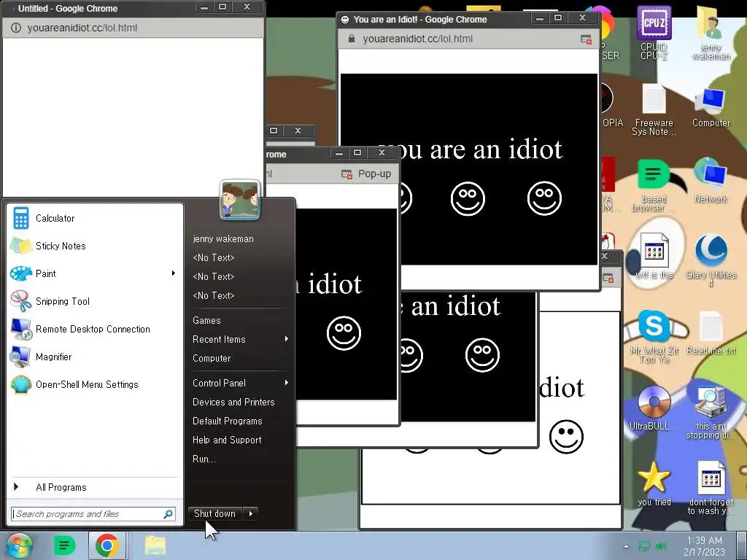Open this aint stopping desktop icon

tap(711, 413)
